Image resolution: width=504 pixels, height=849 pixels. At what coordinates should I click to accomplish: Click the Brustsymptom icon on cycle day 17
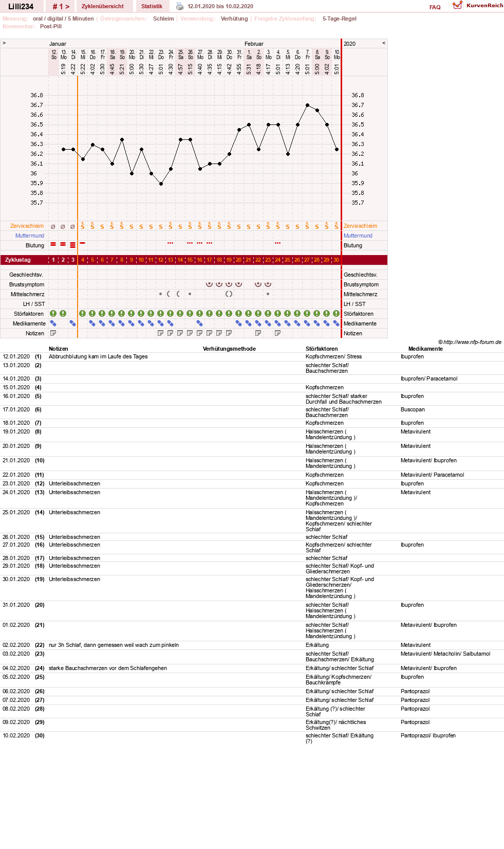(x=209, y=284)
